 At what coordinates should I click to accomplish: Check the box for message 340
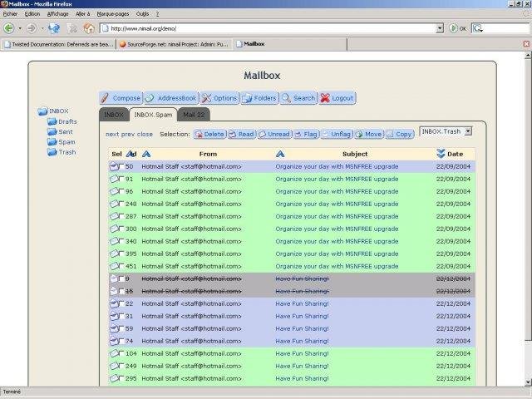[x=122, y=241]
